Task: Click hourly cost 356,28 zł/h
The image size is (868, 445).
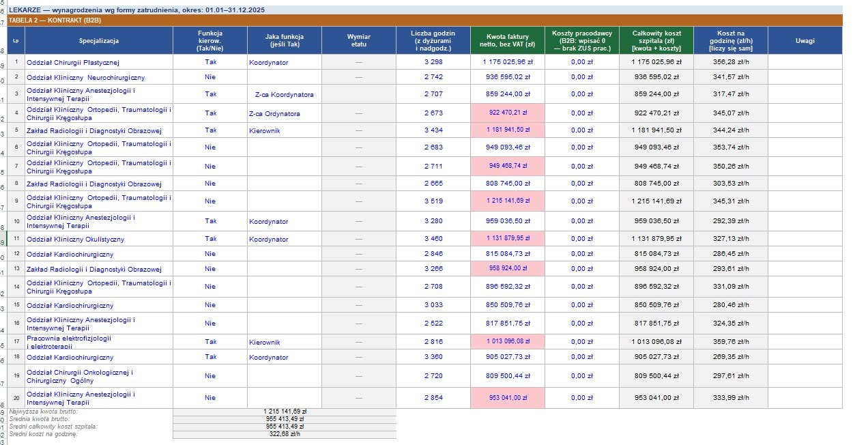Action: pos(731,62)
